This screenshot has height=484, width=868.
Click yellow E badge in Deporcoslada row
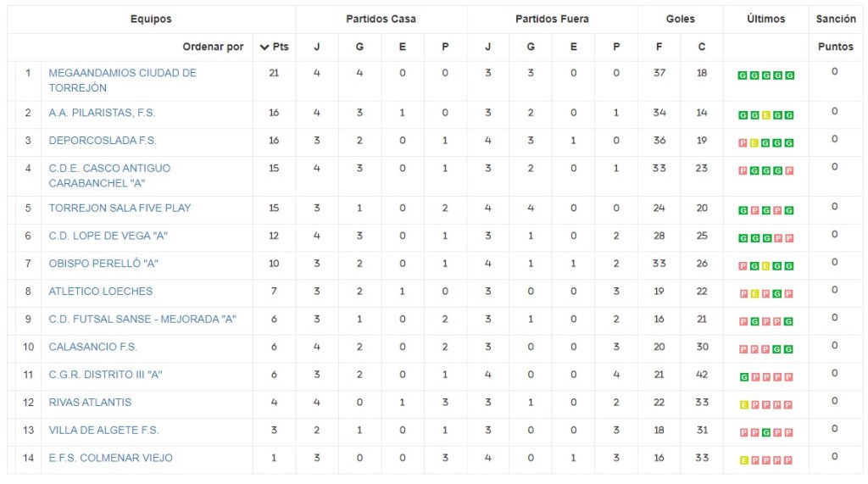[x=754, y=143]
